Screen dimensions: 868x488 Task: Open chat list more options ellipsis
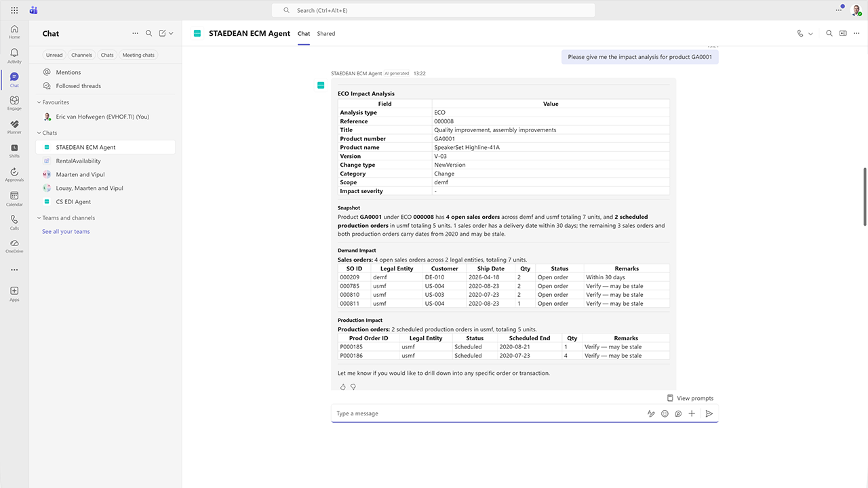(x=135, y=33)
